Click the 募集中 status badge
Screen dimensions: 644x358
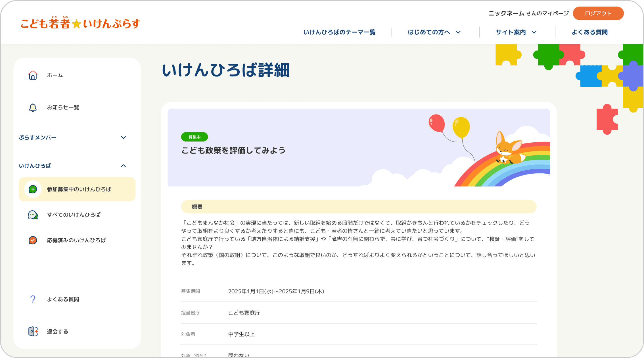pyautogui.click(x=195, y=137)
